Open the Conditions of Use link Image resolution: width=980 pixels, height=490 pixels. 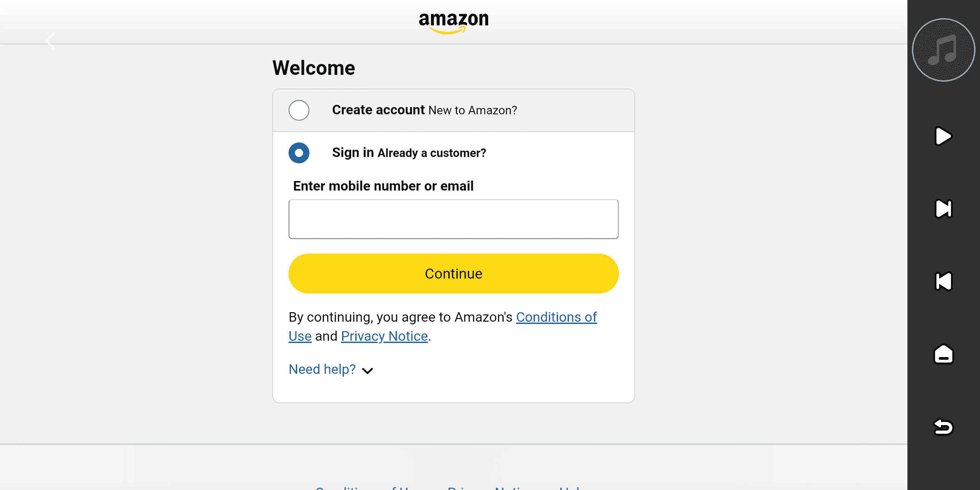pos(556,317)
